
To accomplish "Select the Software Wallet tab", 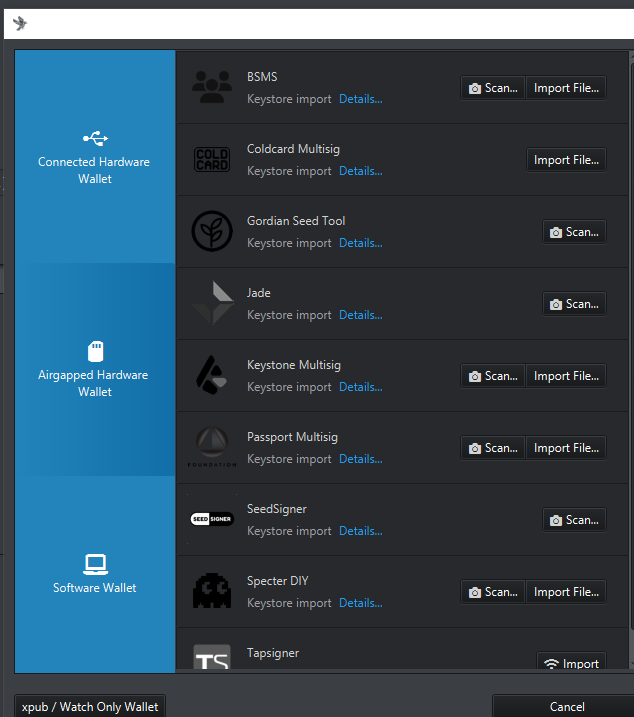I will tap(95, 574).
